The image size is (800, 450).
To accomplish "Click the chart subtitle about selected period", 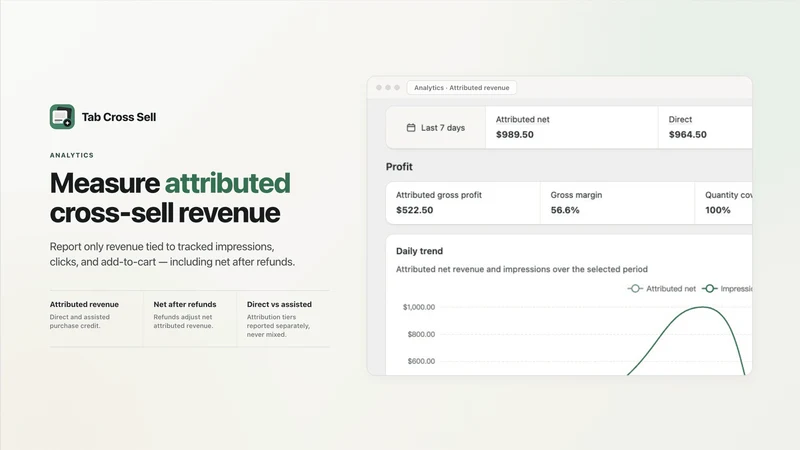I will tap(522, 269).
